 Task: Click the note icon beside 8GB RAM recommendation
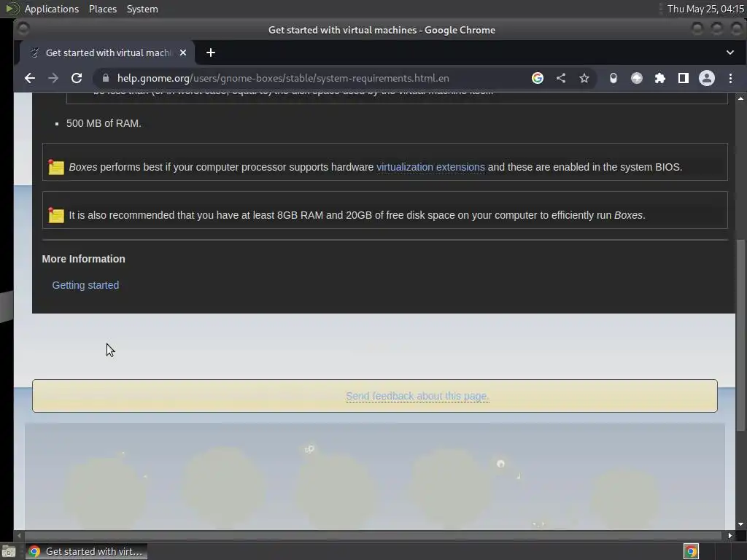(55, 215)
